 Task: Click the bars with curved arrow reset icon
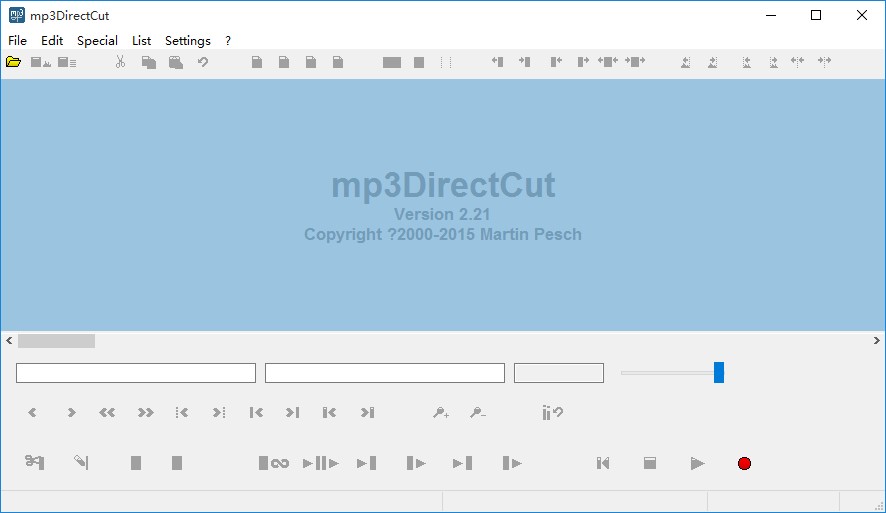552,413
